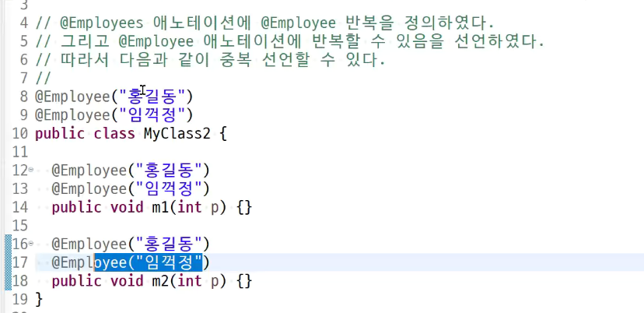Place cursor in comment on line 4
The height and width of the screenshot is (313, 644).
(264, 23)
